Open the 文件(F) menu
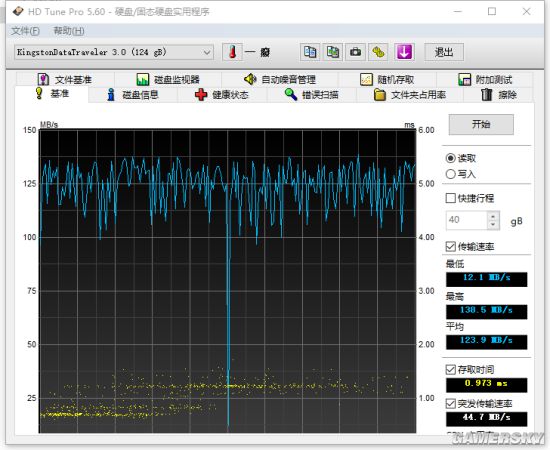Screen dimensions: 550x450 [25, 31]
